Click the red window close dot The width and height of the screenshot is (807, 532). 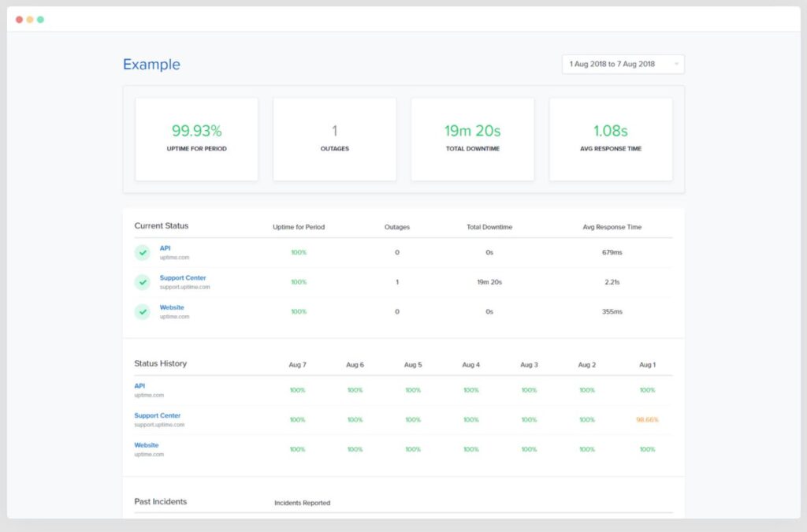click(x=20, y=20)
